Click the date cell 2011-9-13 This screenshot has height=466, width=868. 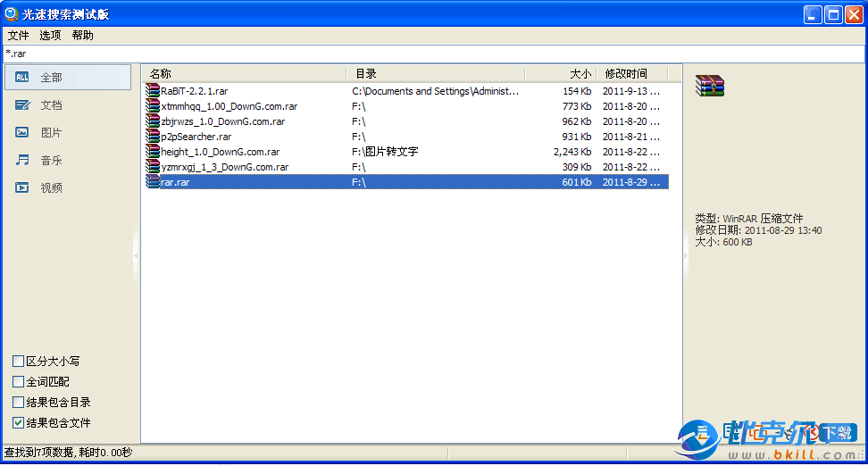pyautogui.click(x=631, y=91)
